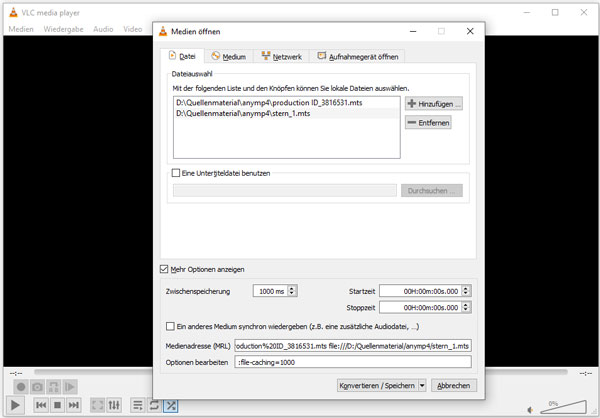Maximize the VLC media player window

(555, 13)
